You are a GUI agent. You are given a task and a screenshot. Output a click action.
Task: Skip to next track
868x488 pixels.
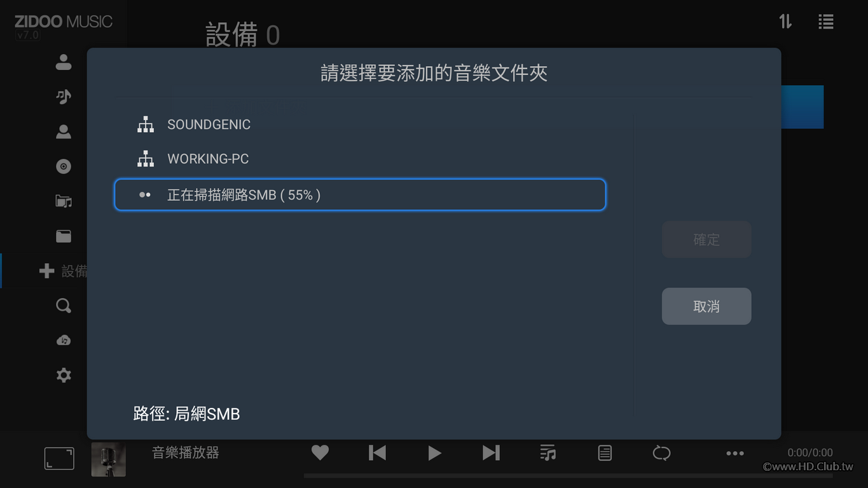coord(491,452)
